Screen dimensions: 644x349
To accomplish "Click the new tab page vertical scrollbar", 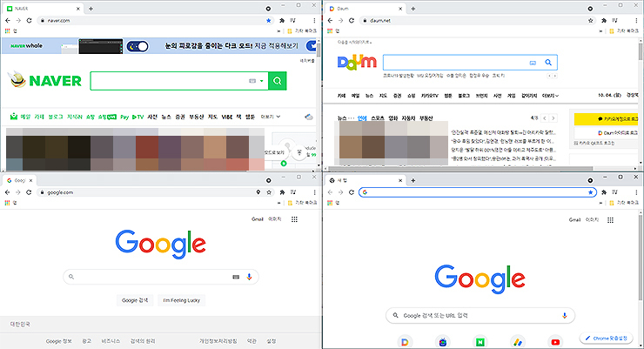I will (641, 257).
